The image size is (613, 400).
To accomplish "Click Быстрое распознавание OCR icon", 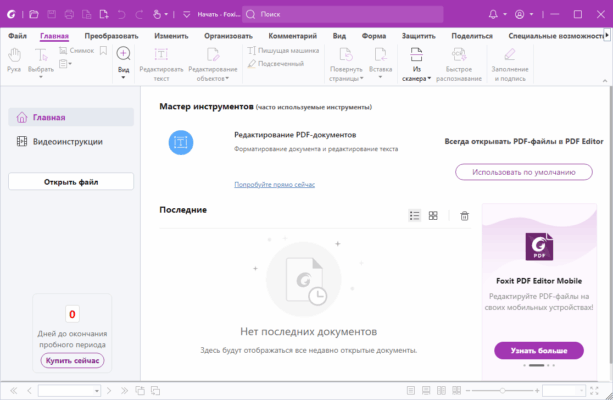I will [x=459, y=55].
